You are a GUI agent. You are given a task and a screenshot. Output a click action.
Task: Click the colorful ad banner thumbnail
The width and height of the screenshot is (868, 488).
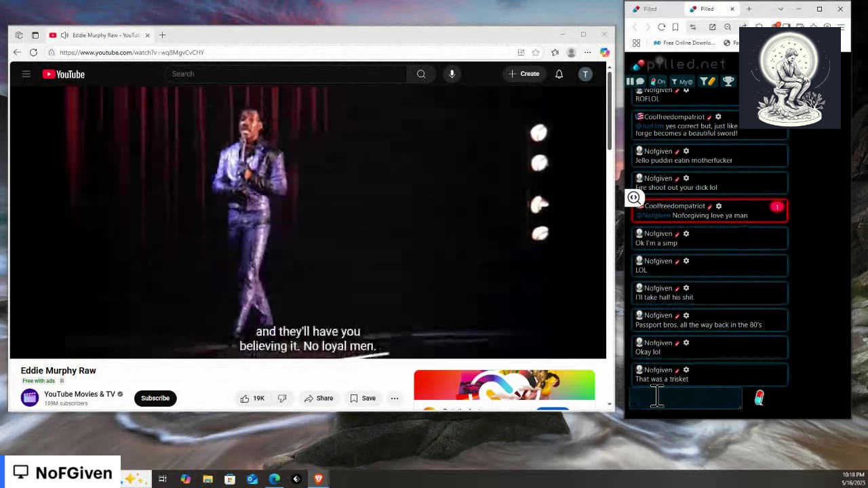pyautogui.click(x=505, y=385)
